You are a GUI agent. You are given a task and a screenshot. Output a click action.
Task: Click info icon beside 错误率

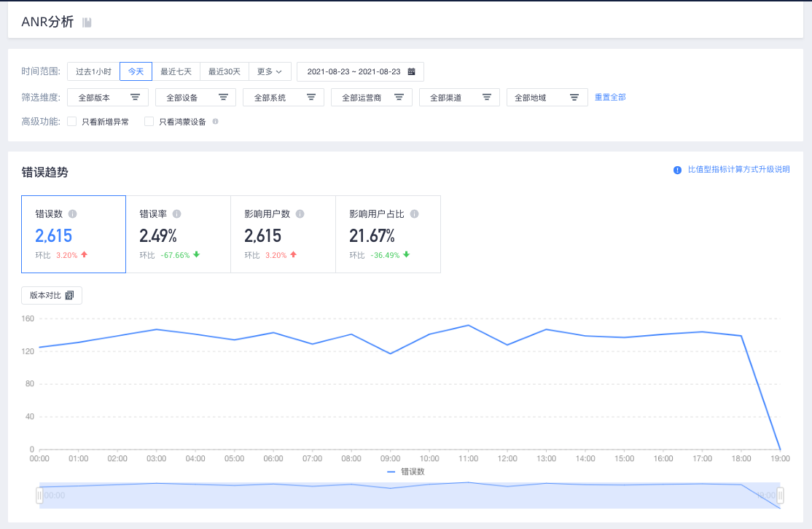[x=176, y=213]
